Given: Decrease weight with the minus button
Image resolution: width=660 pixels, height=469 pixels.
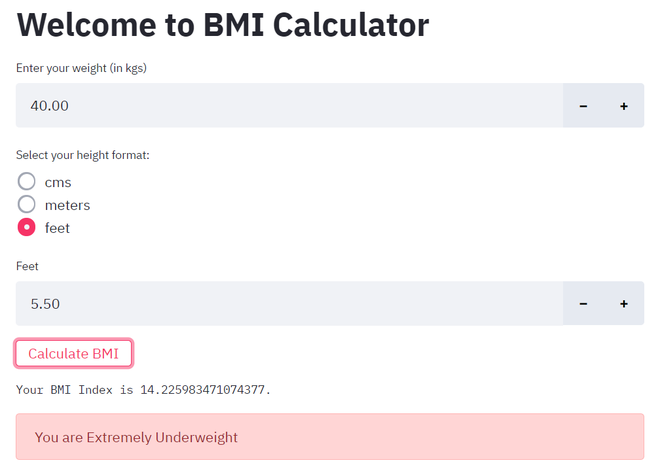Looking at the screenshot, I should (583, 105).
